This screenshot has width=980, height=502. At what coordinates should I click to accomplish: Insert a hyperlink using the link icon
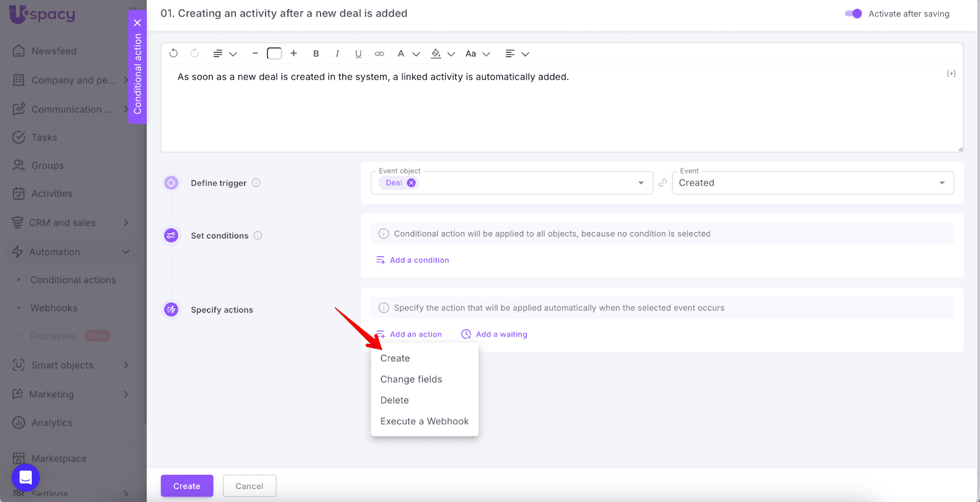(x=379, y=53)
